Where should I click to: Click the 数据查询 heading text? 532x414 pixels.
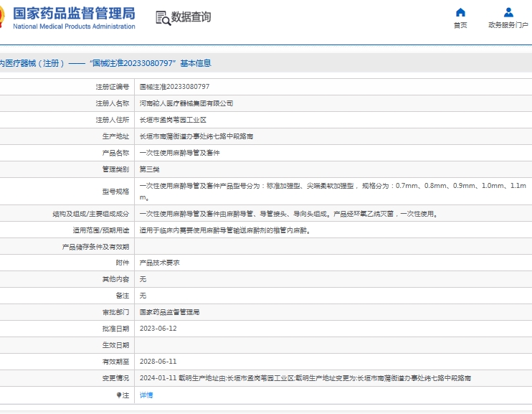click(191, 17)
